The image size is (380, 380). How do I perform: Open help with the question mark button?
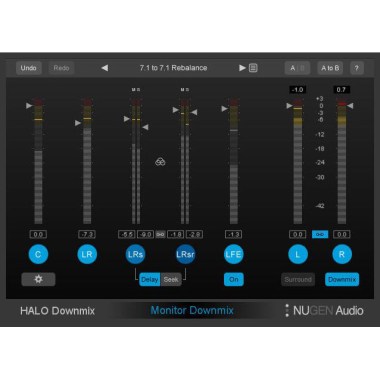pyautogui.click(x=357, y=68)
